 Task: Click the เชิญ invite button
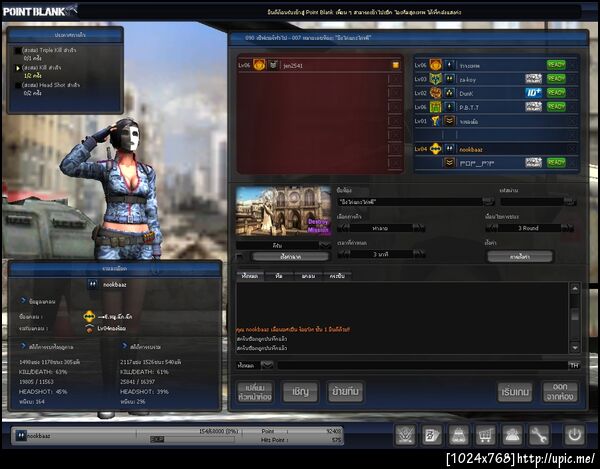click(x=300, y=392)
